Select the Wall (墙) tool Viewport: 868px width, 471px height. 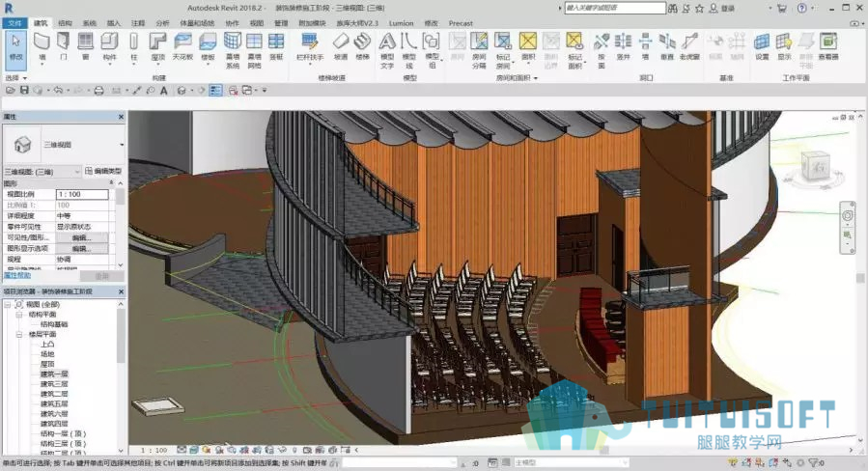42,46
